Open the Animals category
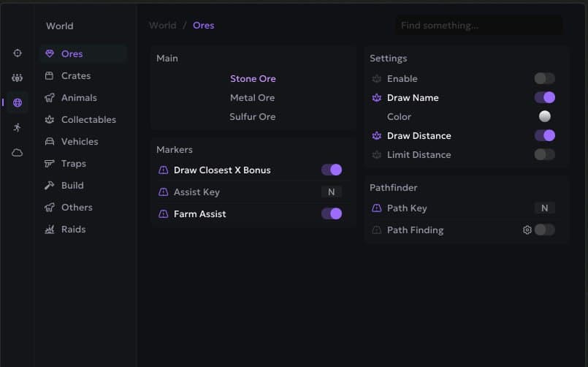Image resolution: width=588 pixels, height=367 pixels. pyautogui.click(x=78, y=98)
